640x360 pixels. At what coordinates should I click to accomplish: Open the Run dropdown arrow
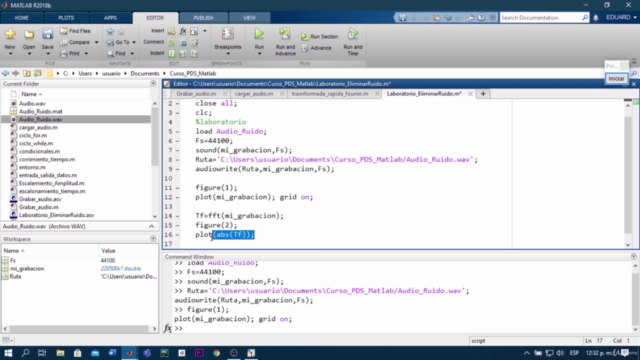[259, 54]
